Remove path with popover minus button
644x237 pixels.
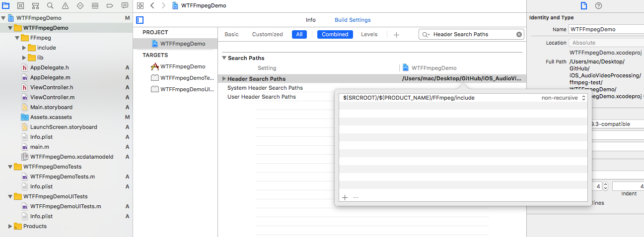click(356, 197)
